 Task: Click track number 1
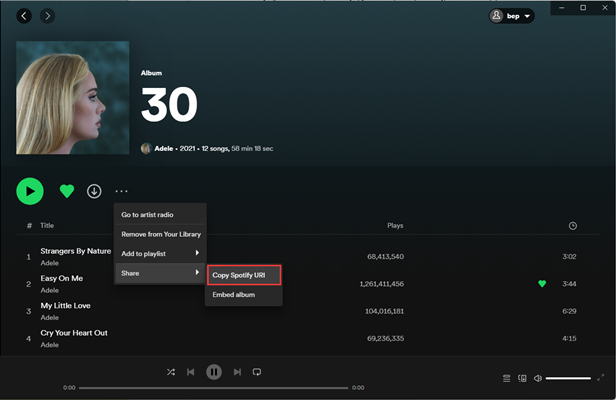(28, 257)
